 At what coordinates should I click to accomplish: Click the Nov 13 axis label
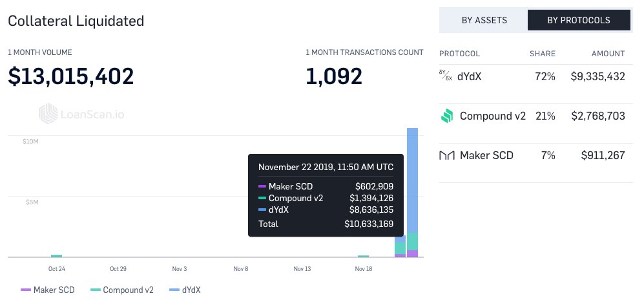(302, 269)
